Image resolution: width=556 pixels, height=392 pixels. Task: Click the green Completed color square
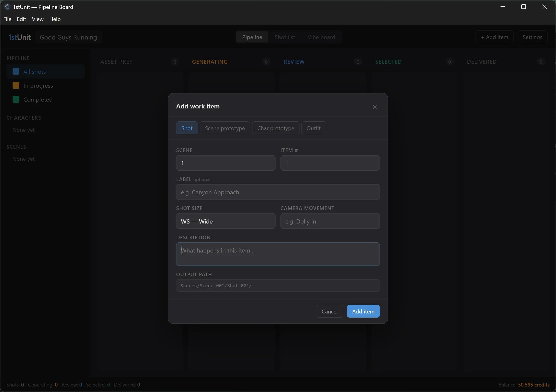[16, 99]
